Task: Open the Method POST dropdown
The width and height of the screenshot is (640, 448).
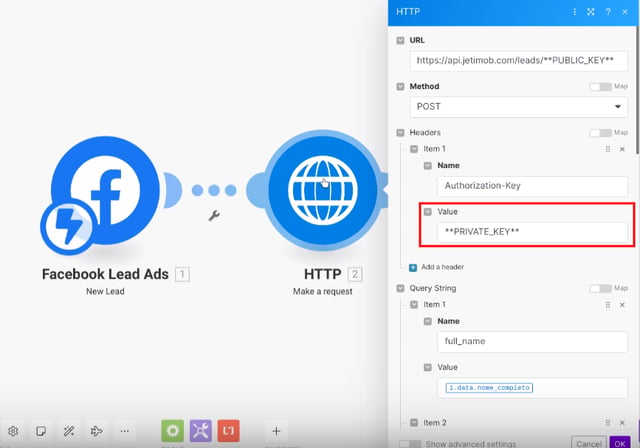Action: (x=518, y=107)
